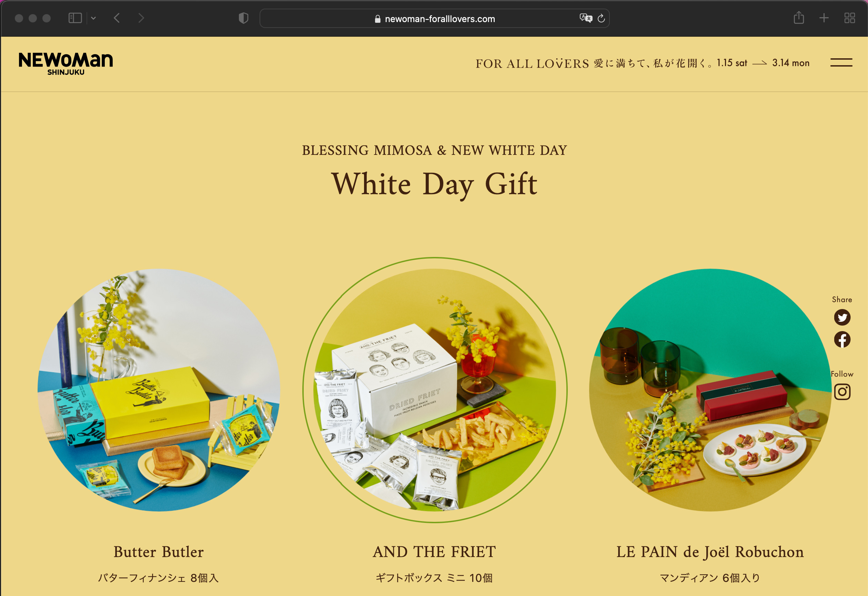Click FOR ALL LOVERS header text
The width and height of the screenshot is (868, 596).
[532, 63]
